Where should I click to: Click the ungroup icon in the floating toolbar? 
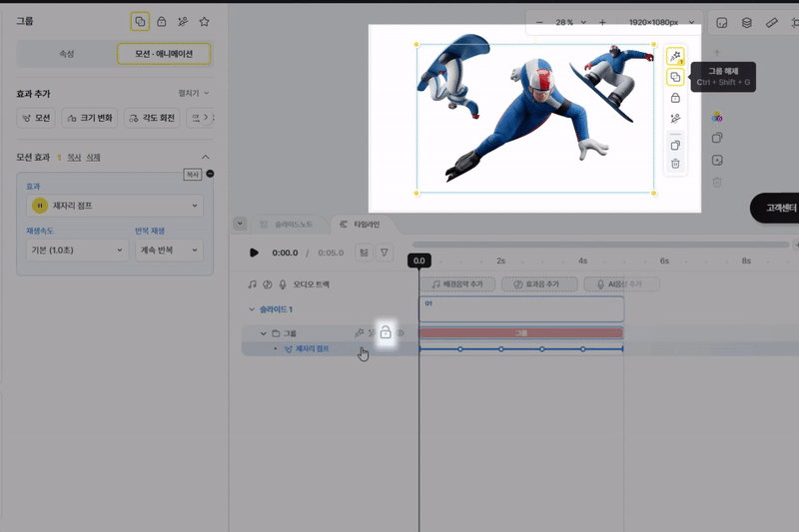675,77
